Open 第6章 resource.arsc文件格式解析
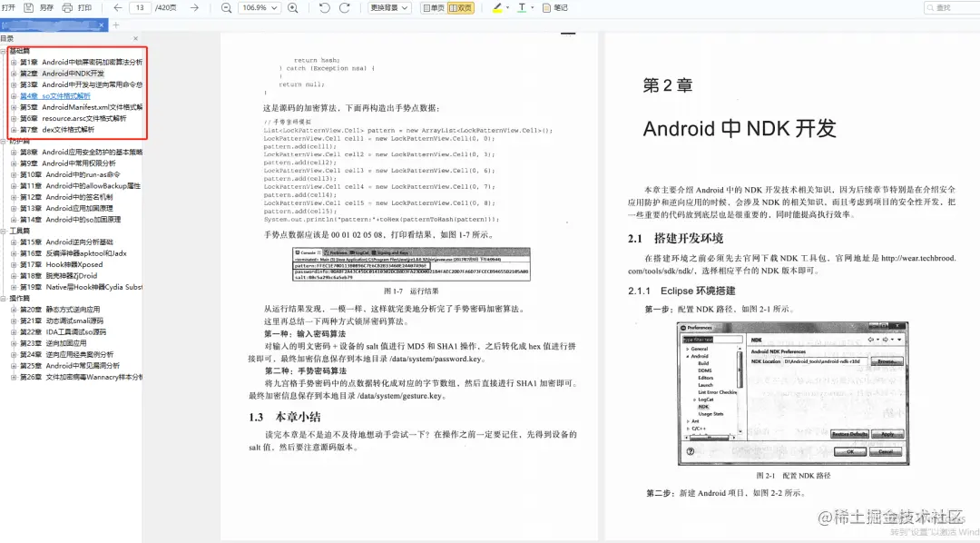Image resolution: width=980 pixels, height=543 pixels. pyautogui.click(x=73, y=119)
